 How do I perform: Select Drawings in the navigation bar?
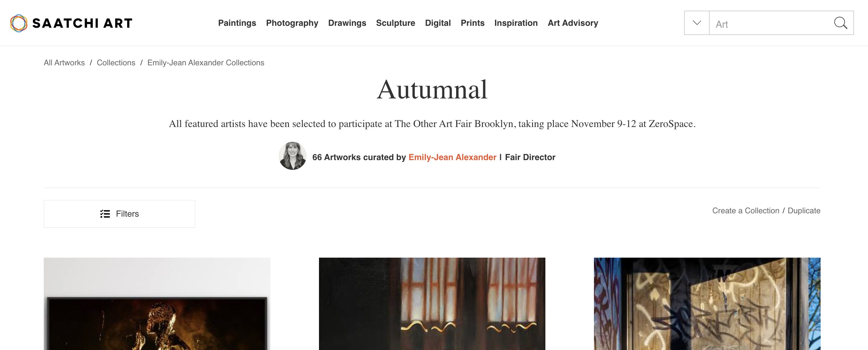coord(347,23)
